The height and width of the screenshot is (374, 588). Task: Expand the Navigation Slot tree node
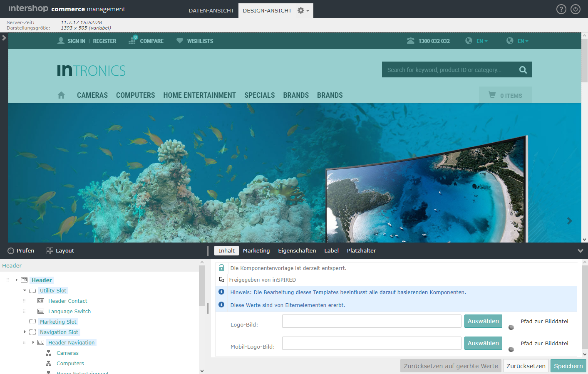25,332
